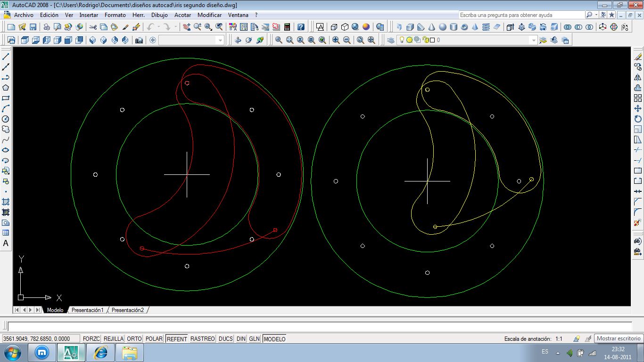Open the Acotar menu
The width and height of the screenshot is (644, 362).
182,15
